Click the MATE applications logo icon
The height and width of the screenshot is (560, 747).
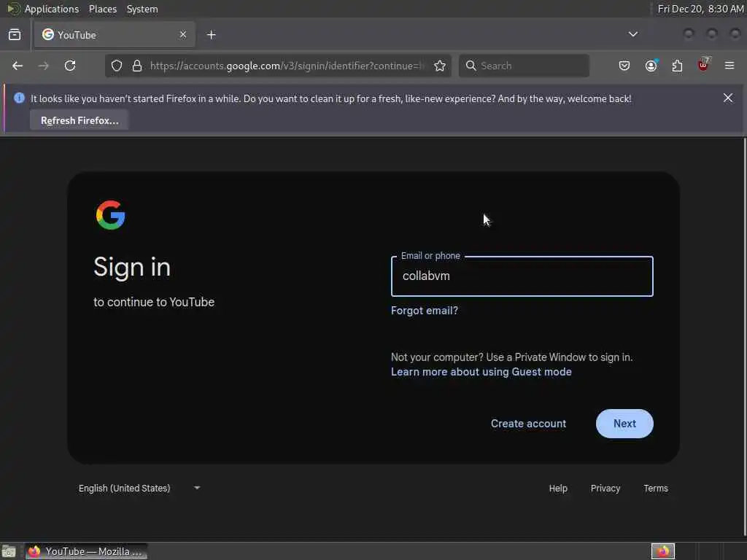click(13, 9)
